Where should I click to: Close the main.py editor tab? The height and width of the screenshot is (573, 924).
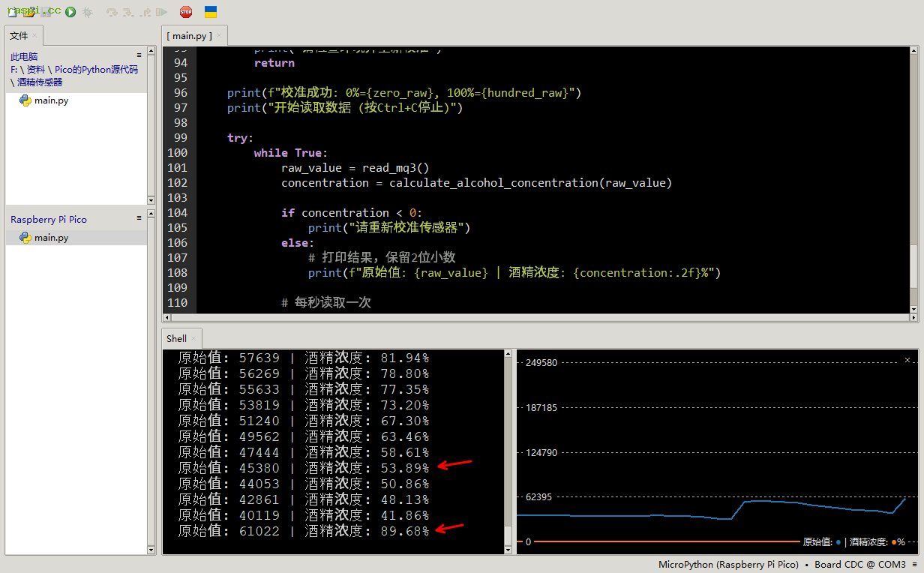pos(219,36)
